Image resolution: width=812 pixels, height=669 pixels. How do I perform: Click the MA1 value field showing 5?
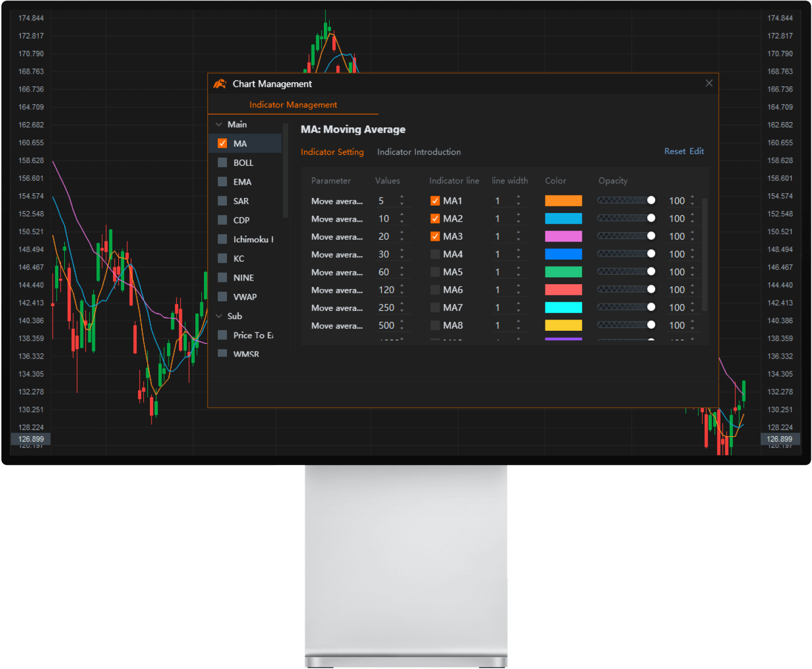tap(386, 200)
